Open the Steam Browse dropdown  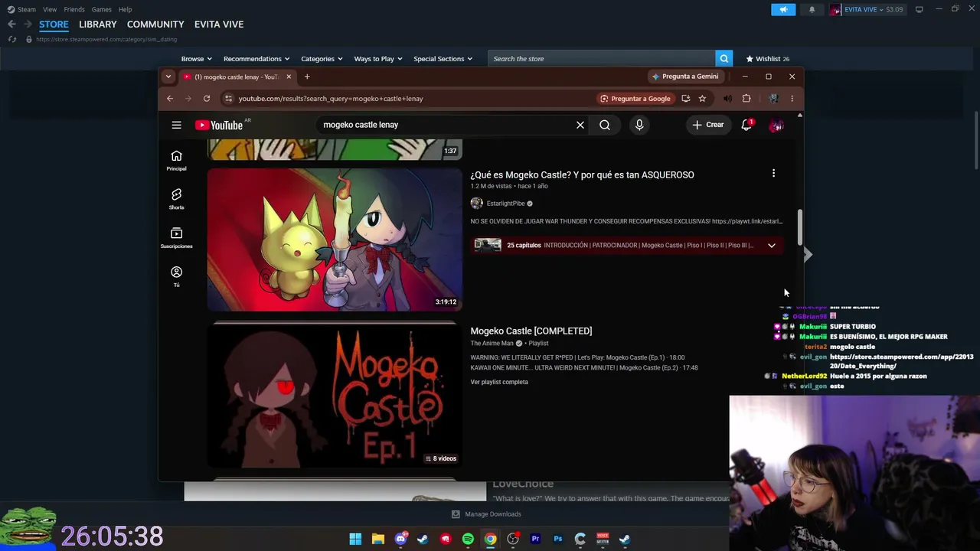(x=197, y=59)
